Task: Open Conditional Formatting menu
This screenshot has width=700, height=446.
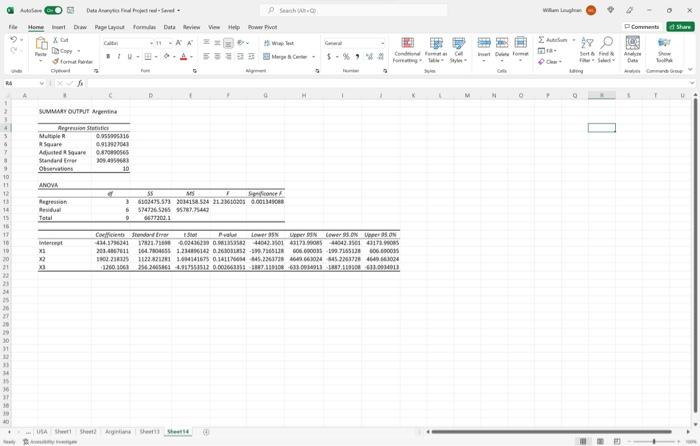Action: pos(407,50)
